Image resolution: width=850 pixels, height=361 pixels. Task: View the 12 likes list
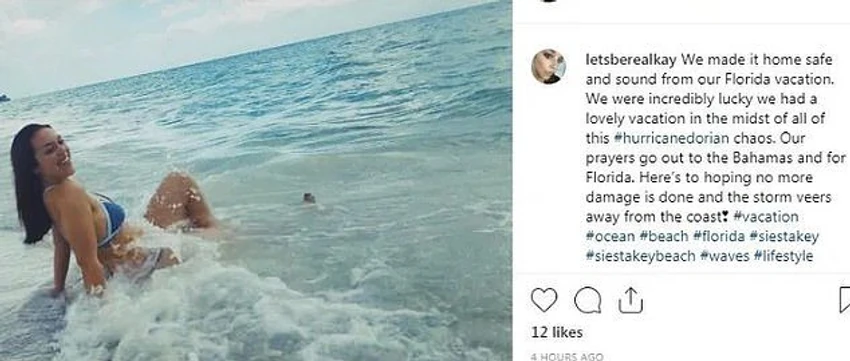point(557,332)
